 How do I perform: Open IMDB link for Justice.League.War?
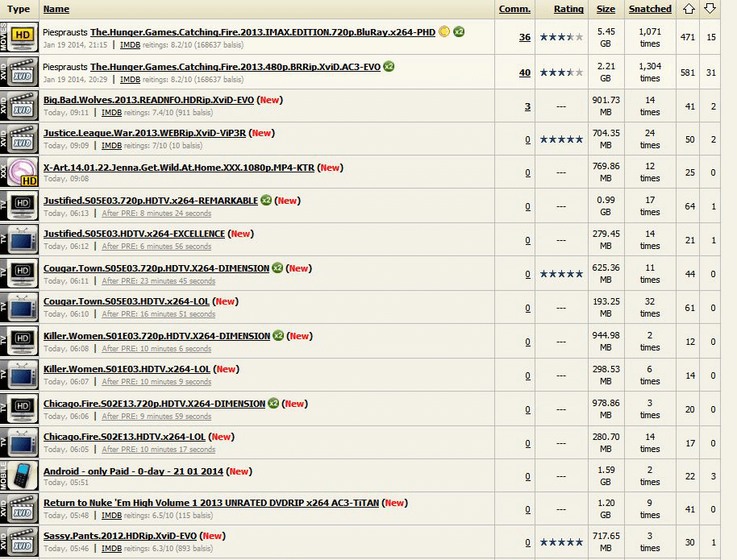111,146
